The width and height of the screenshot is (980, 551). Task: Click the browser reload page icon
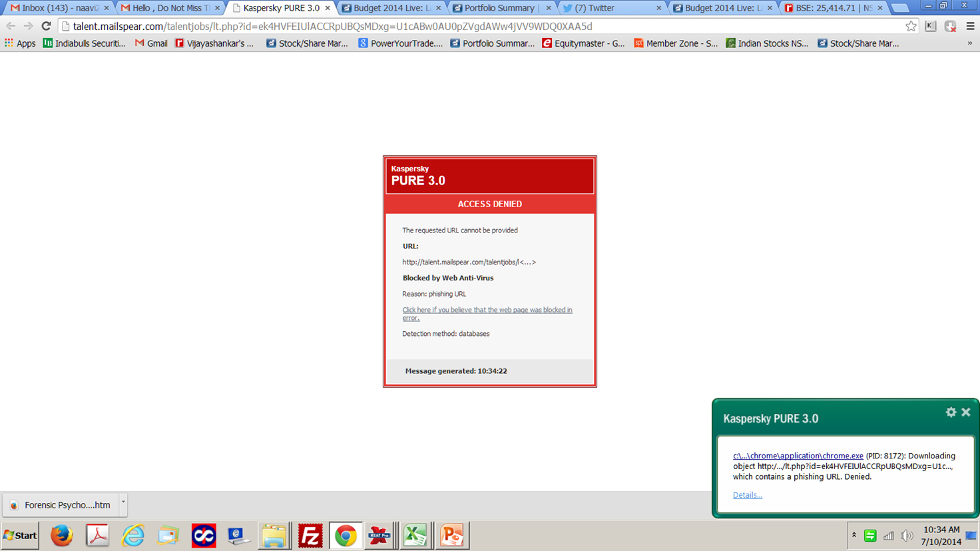tap(46, 26)
